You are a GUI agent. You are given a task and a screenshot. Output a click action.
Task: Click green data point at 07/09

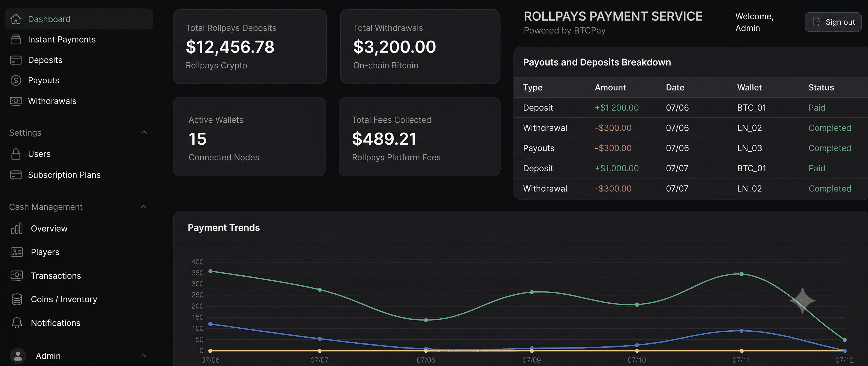point(532,292)
